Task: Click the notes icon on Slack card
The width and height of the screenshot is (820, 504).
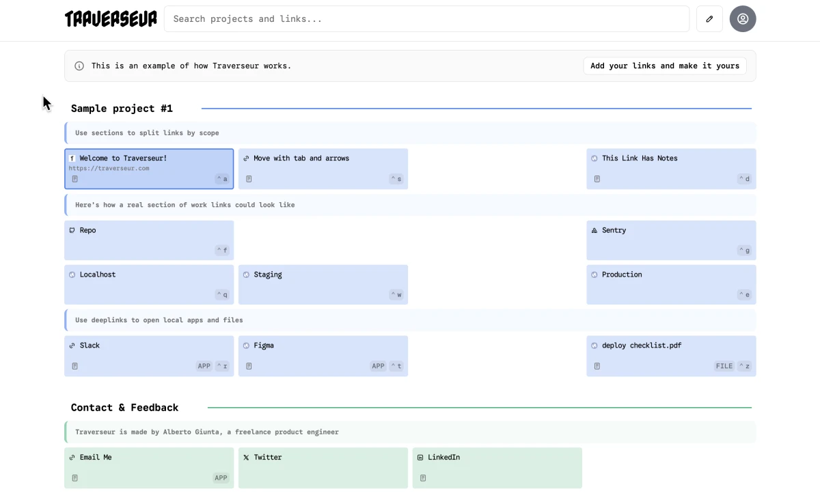Action: tap(75, 366)
